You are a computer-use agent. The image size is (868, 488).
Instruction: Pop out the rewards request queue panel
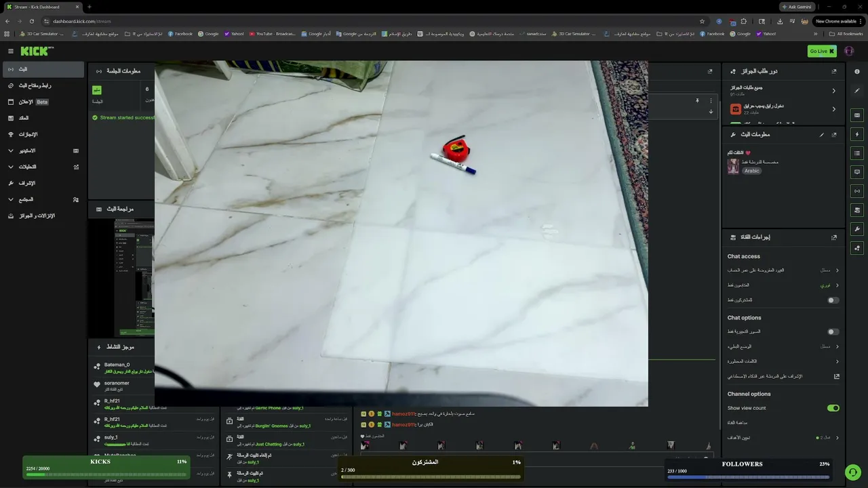tap(834, 71)
